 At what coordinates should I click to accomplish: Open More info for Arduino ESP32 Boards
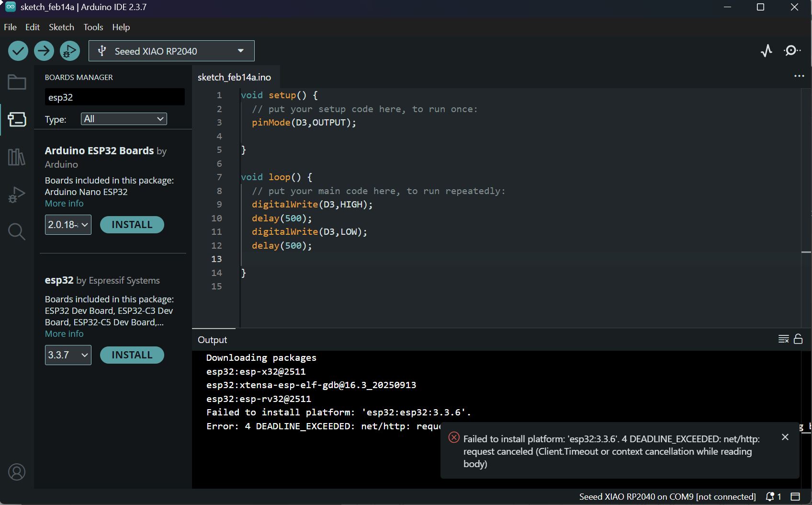64,203
